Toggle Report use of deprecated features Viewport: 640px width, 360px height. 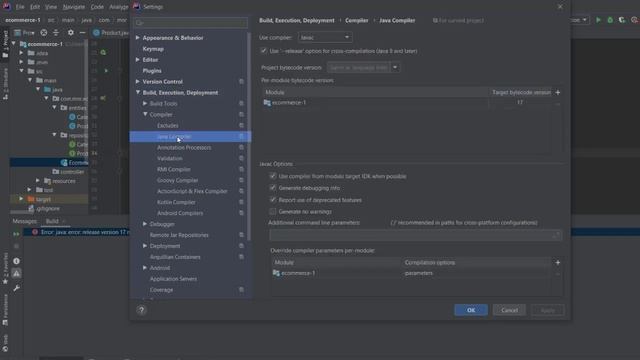(x=273, y=200)
